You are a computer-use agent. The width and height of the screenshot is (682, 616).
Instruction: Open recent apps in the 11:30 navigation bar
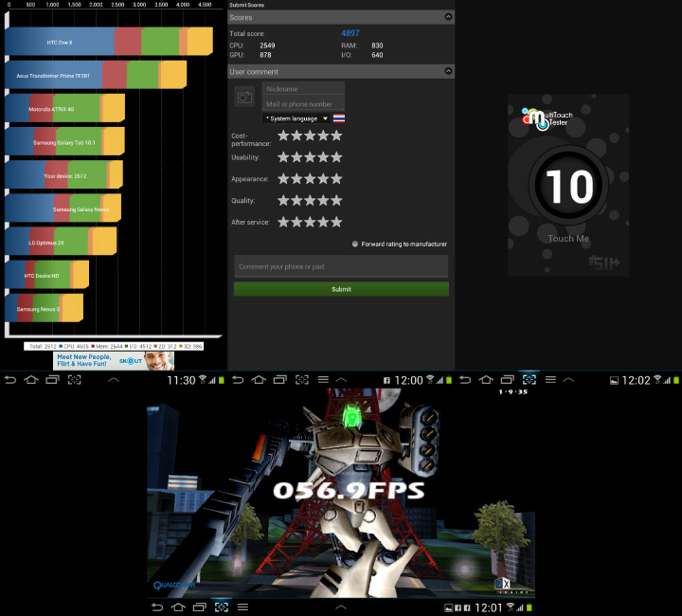[53, 380]
